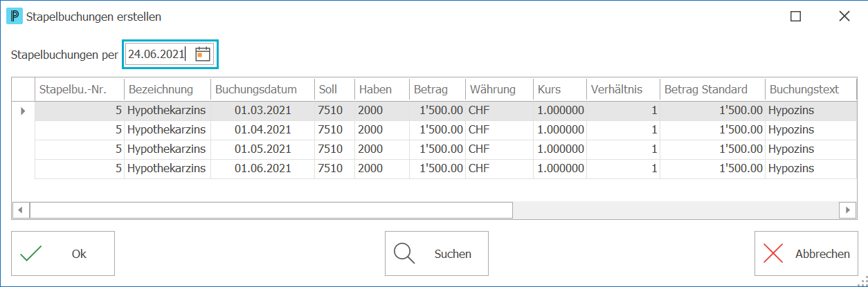The width and height of the screenshot is (868, 287).
Task: Click the horizontal scrollbar thumb
Action: pyautogui.click(x=271, y=209)
